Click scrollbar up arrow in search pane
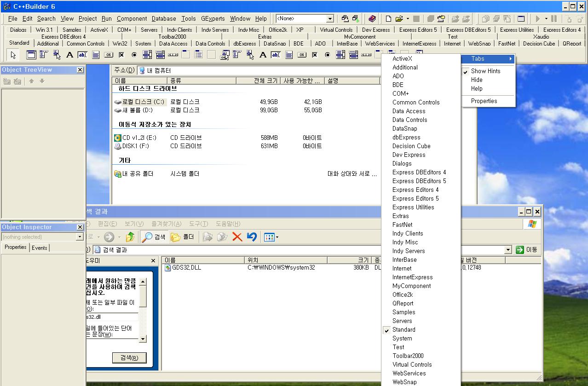This screenshot has height=386, width=588. [143, 282]
